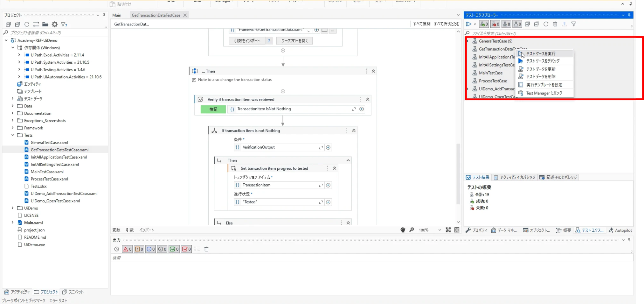This screenshot has width=644, height=304.
Task: Open the designer overview icon
Action: click(457, 230)
